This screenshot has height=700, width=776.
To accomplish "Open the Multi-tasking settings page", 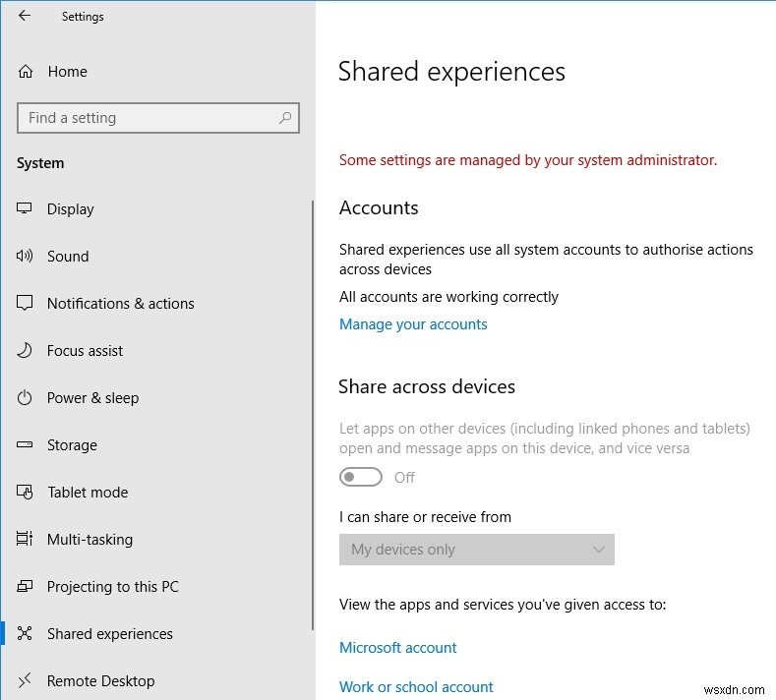I will pyautogui.click(x=90, y=540).
